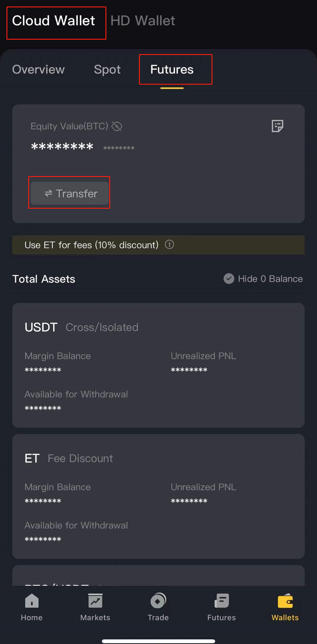Switch to the Spot tab

[x=107, y=70]
